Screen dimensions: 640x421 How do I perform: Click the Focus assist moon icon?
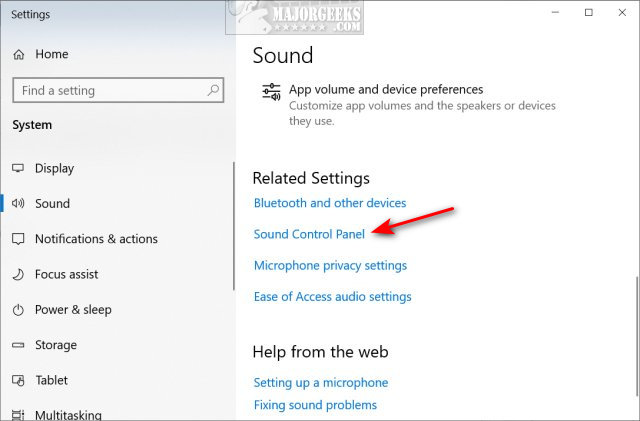(x=18, y=274)
